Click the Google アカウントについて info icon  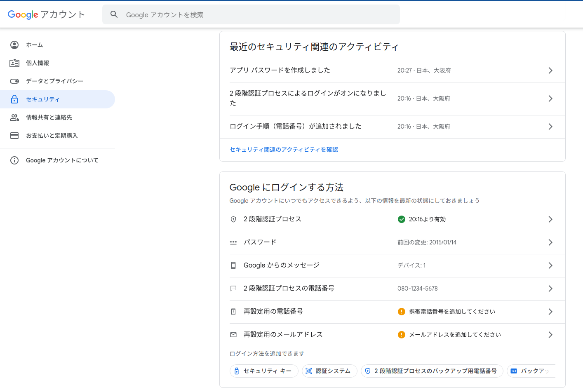point(14,160)
